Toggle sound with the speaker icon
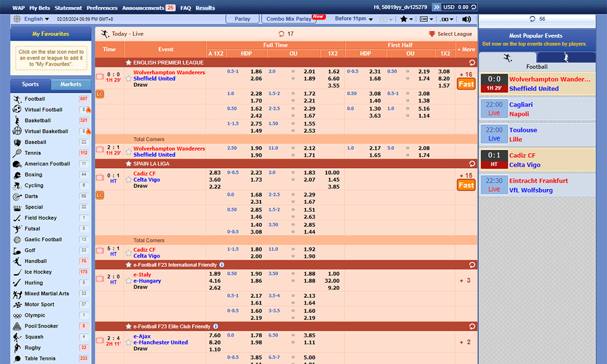Viewport: 607px width, 364px height. (x=466, y=19)
